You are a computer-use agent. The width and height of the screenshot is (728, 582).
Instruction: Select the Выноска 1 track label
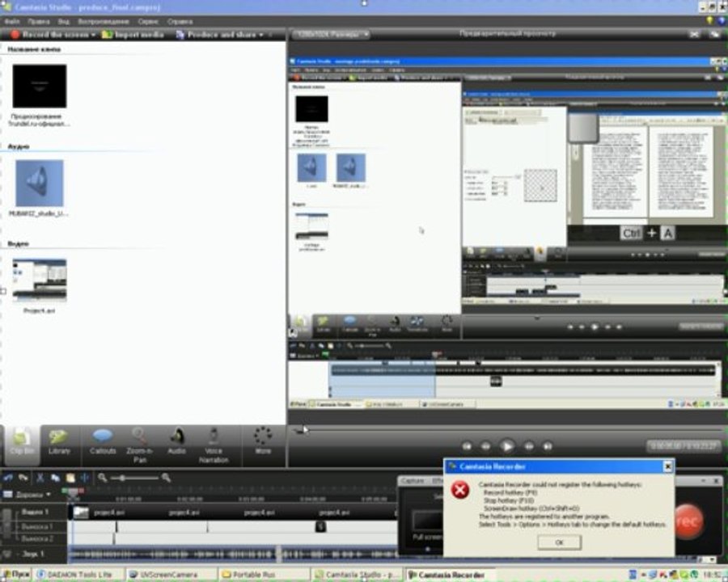(36, 527)
